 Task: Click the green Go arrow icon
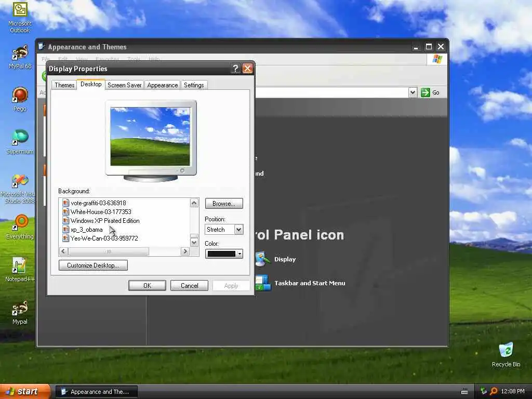(425, 92)
